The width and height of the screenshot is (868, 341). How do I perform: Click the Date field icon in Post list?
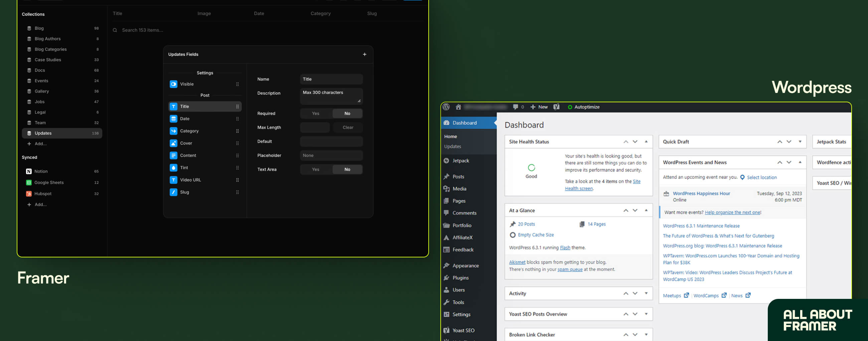173,119
